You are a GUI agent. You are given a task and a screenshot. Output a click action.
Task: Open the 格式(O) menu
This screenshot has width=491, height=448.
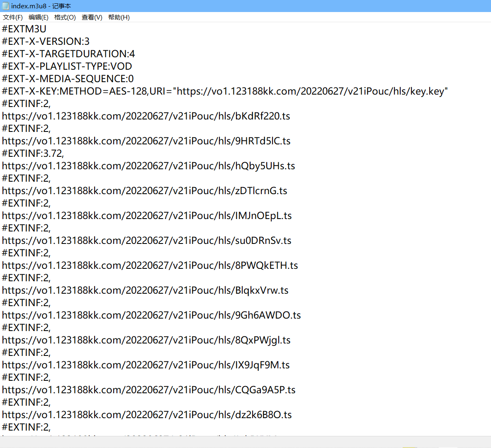pyautogui.click(x=65, y=17)
